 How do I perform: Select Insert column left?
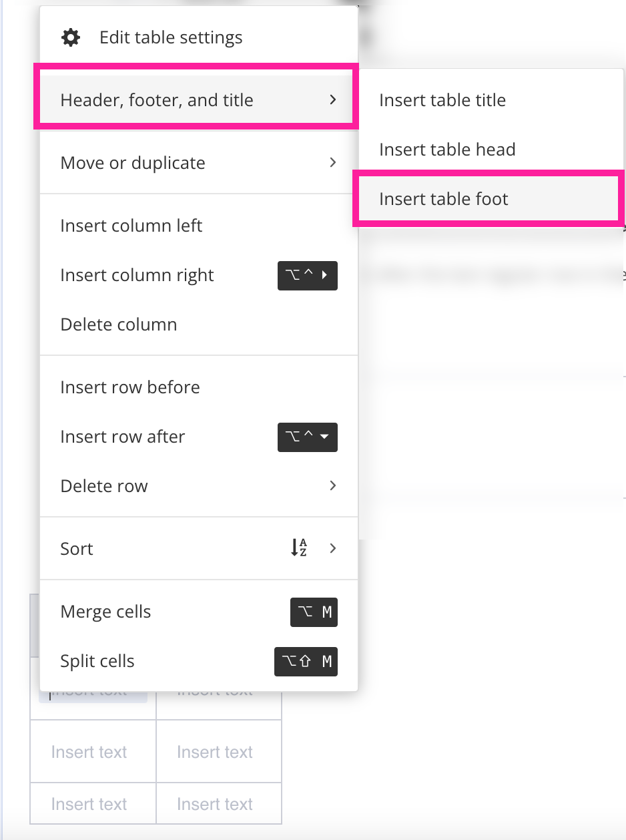coord(131,226)
